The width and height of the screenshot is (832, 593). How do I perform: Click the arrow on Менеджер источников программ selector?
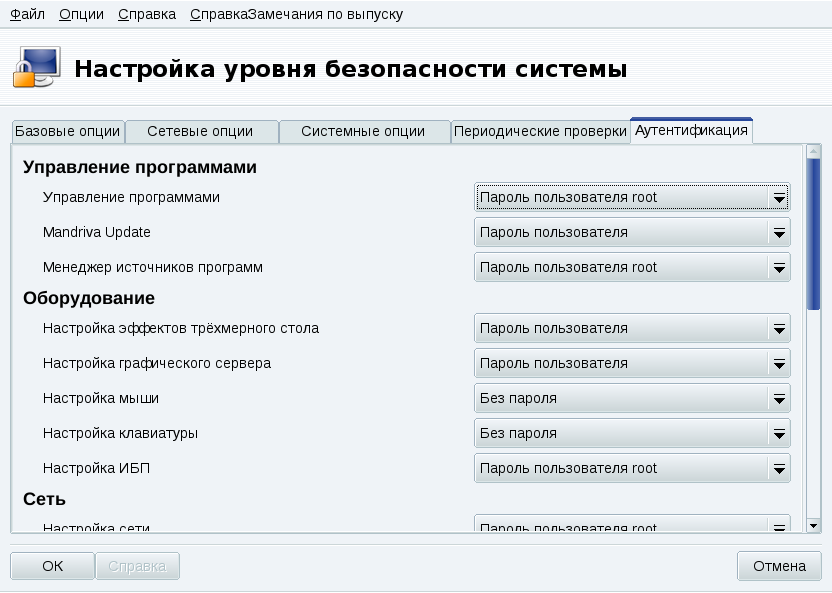tap(778, 267)
